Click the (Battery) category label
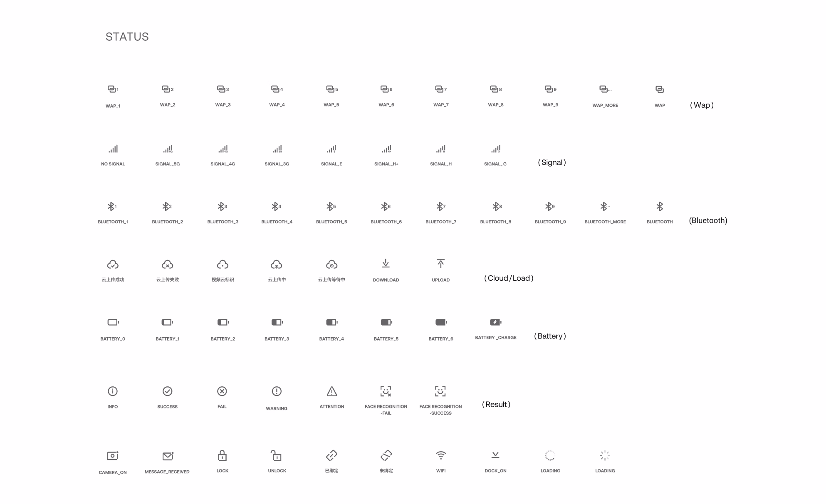Image resolution: width=826 pixels, height=504 pixels. point(550,336)
